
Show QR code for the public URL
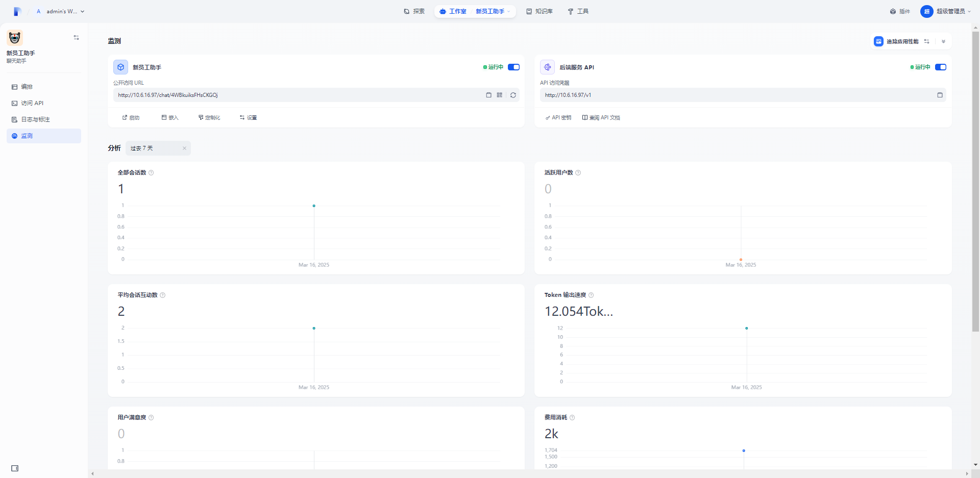(500, 95)
